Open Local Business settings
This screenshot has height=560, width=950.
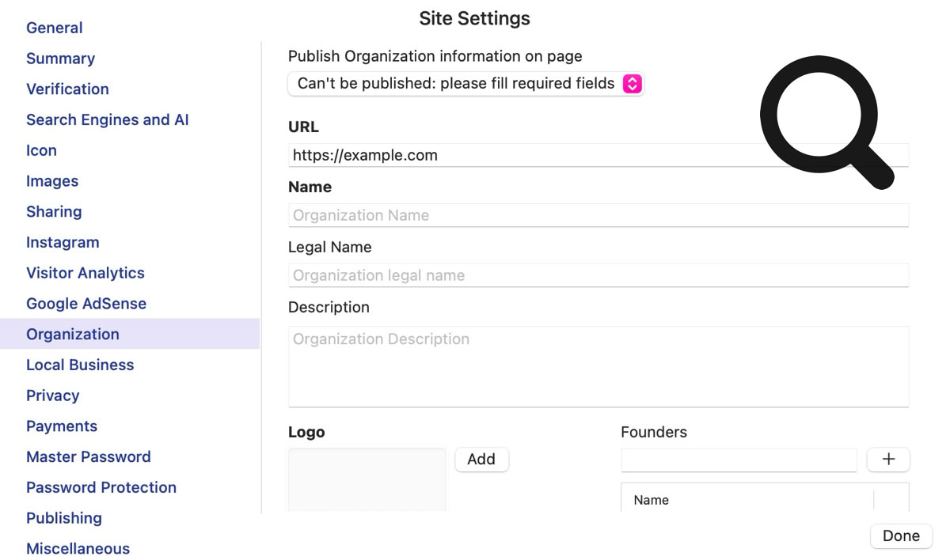[x=79, y=365]
